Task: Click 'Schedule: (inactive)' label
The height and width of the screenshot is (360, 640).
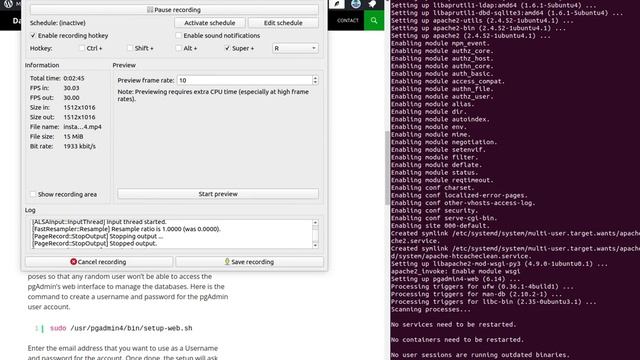Action: [x=58, y=23]
